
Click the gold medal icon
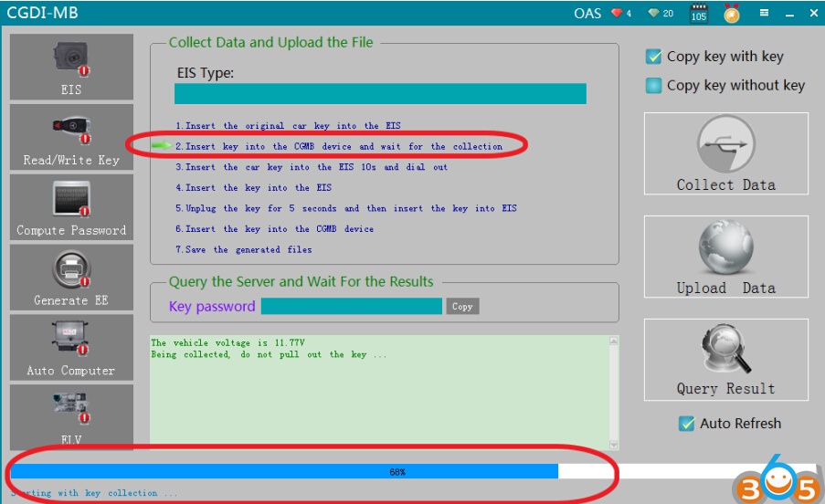[731, 13]
